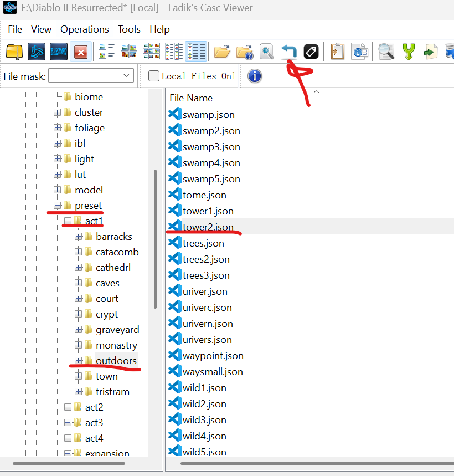Viewport: 454px width, 476px height.
Task: Collapse the preset folder node
Action: click(x=57, y=205)
